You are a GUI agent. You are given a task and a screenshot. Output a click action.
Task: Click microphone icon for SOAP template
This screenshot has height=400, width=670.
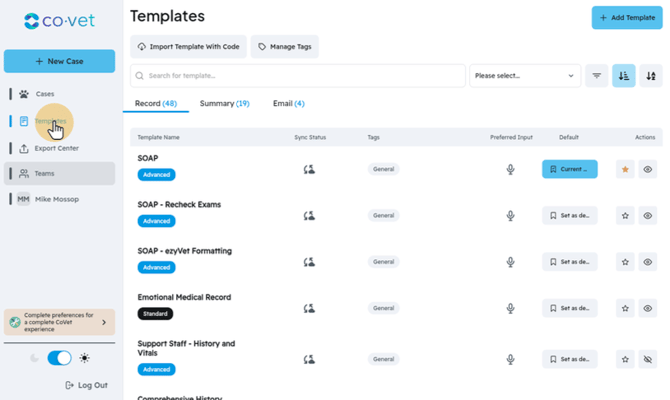click(510, 169)
